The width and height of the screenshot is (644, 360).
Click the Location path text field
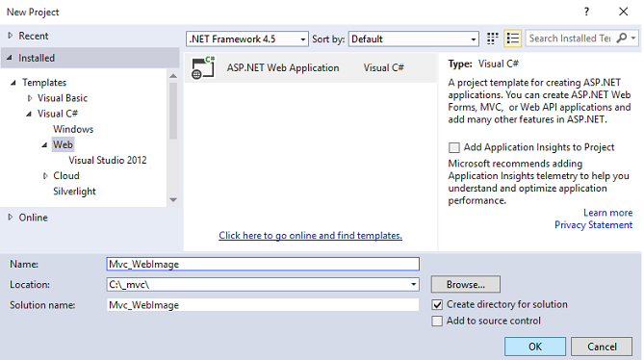coord(257,285)
